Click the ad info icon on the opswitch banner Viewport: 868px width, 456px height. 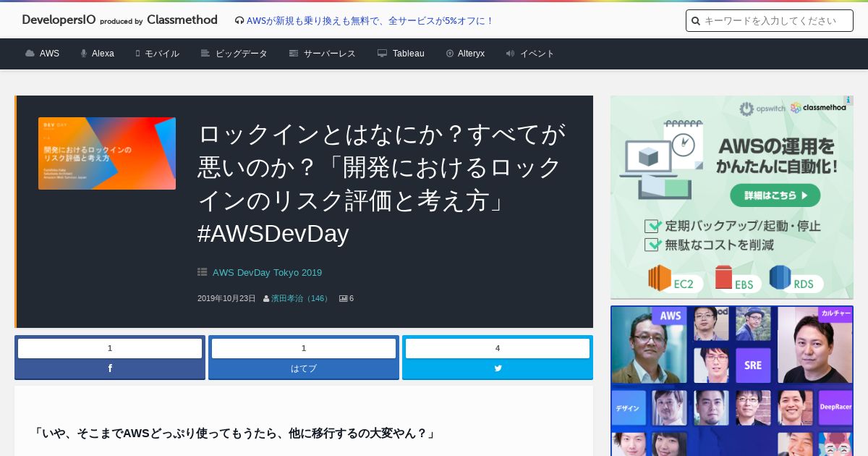(x=848, y=100)
